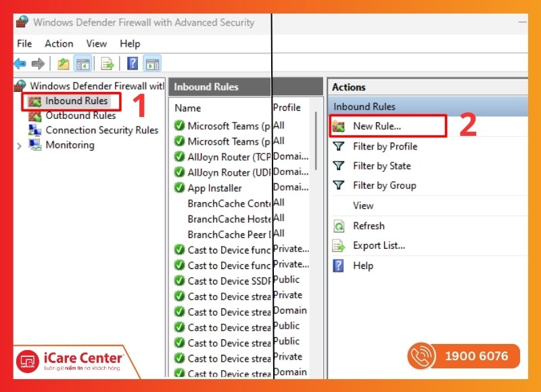The width and height of the screenshot is (541, 392).
Task: Select Outbound Rules in the tree
Action: (x=80, y=116)
